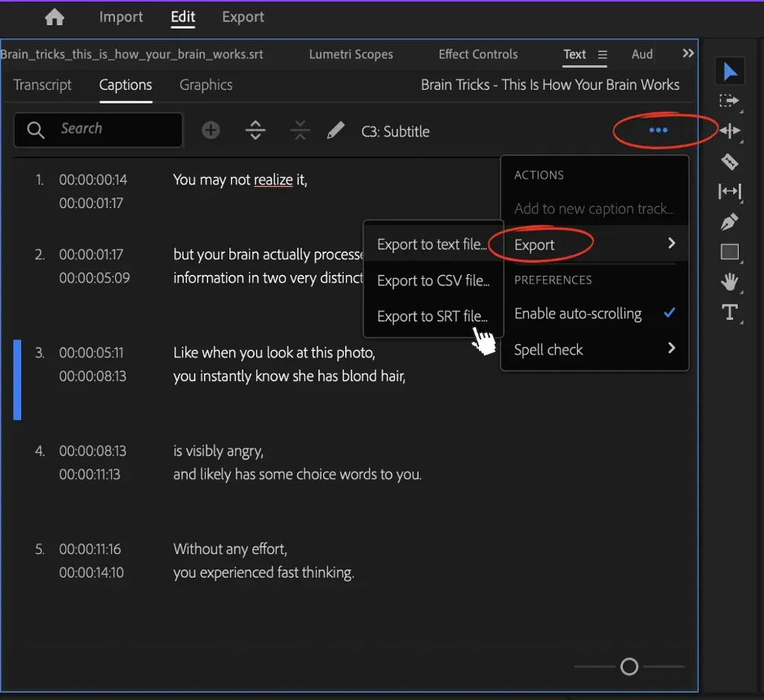This screenshot has height=700, width=764.
Task: Open the three-dot options menu
Action: (x=658, y=130)
